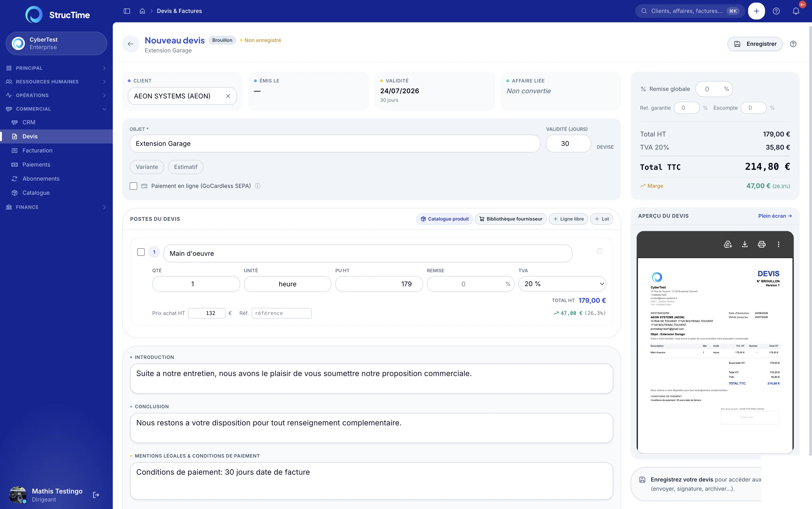Image resolution: width=812 pixels, height=509 pixels.
Task: Click the Prix achat HT field
Action: [x=207, y=313]
